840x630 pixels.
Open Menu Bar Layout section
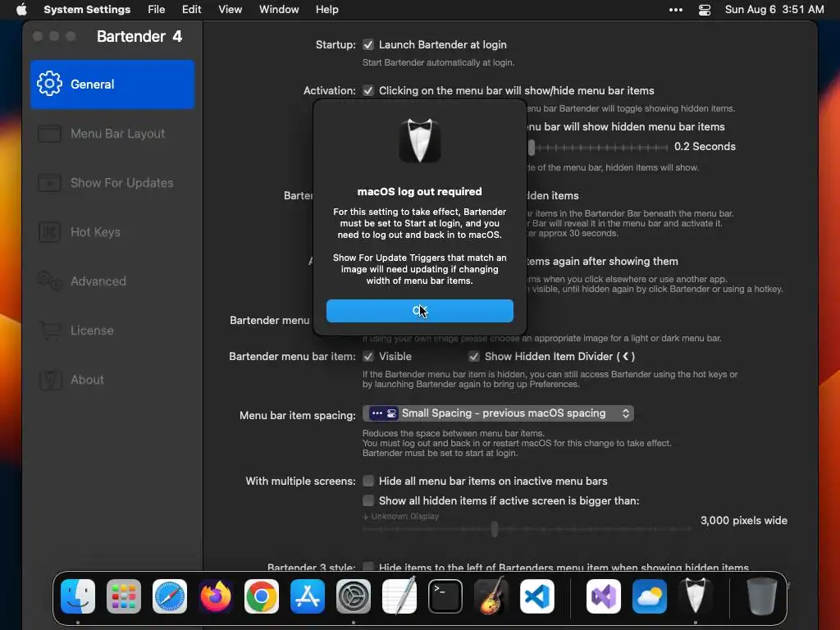[112, 134]
